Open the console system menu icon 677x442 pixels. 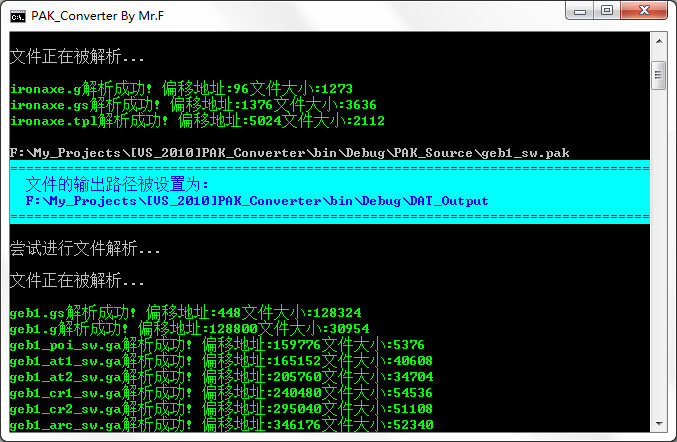point(17,12)
